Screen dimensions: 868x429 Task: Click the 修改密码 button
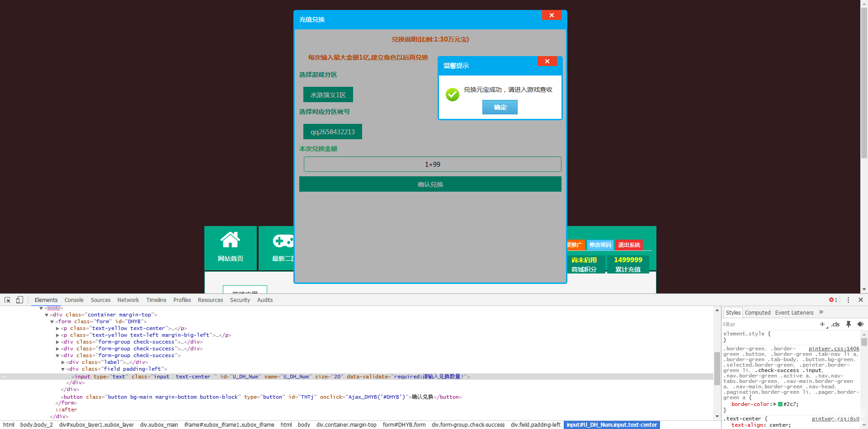click(x=600, y=245)
